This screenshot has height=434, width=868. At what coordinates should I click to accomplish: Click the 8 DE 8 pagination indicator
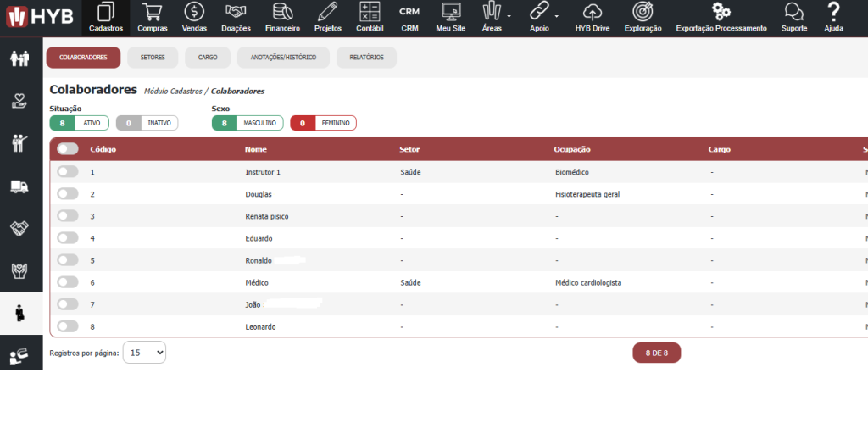[656, 353]
